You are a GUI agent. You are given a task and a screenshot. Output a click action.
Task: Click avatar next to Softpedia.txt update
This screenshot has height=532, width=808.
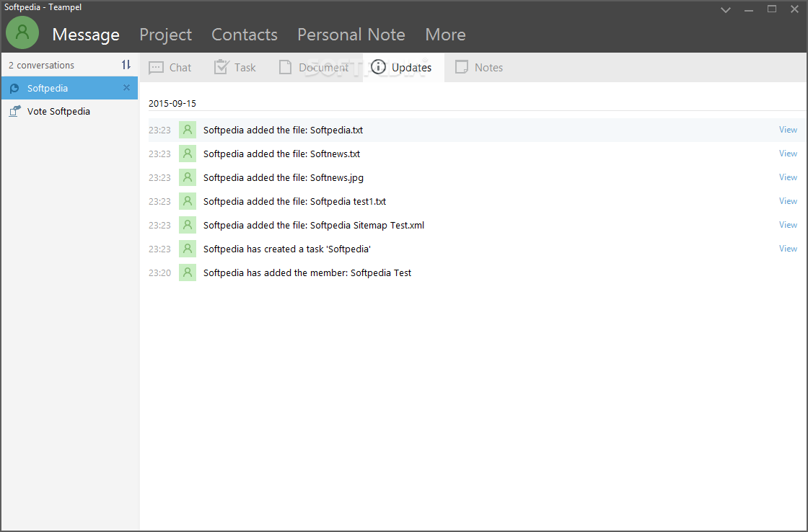(188, 130)
